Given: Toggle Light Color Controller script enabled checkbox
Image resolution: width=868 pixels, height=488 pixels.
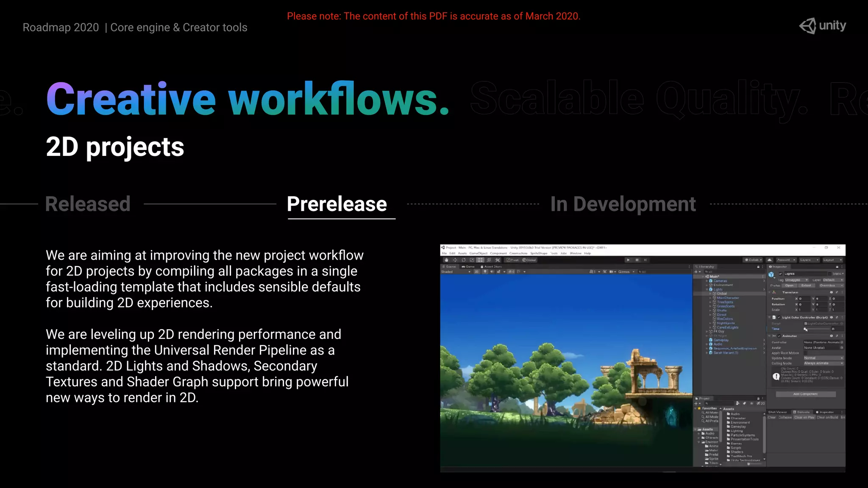Looking at the screenshot, I should (x=779, y=317).
